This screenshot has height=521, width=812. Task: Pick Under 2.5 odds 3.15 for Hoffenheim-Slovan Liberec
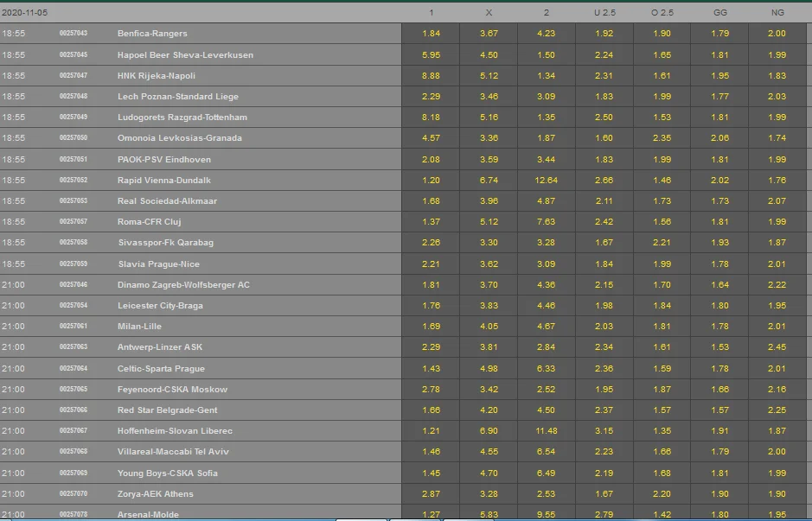[604, 431]
